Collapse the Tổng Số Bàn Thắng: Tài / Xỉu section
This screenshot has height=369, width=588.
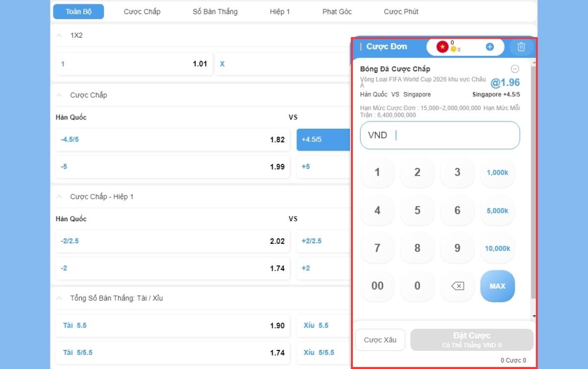point(59,298)
